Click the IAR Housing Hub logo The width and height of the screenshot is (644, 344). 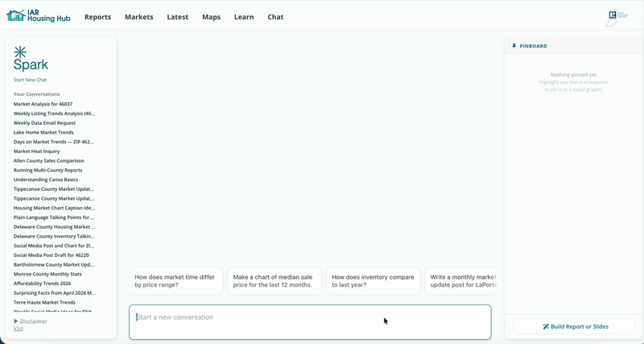coord(39,16)
